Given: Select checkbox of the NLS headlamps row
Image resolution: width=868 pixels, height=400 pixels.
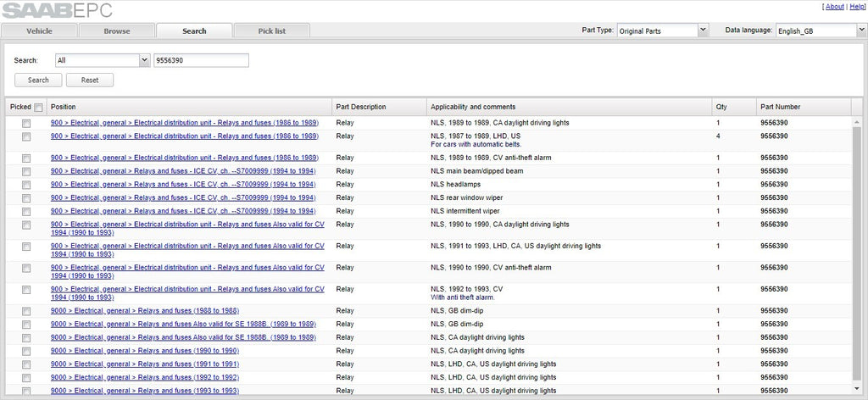Looking at the screenshot, I should point(26,185).
